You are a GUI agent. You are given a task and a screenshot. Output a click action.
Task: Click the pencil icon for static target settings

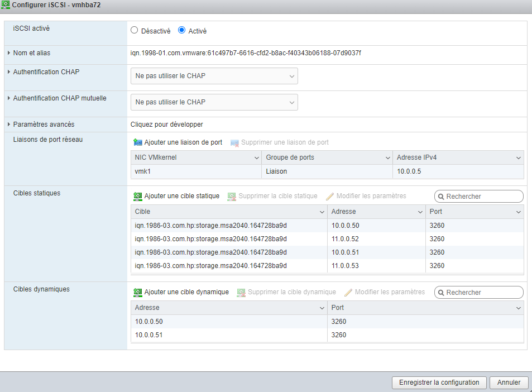click(x=330, y=196)
